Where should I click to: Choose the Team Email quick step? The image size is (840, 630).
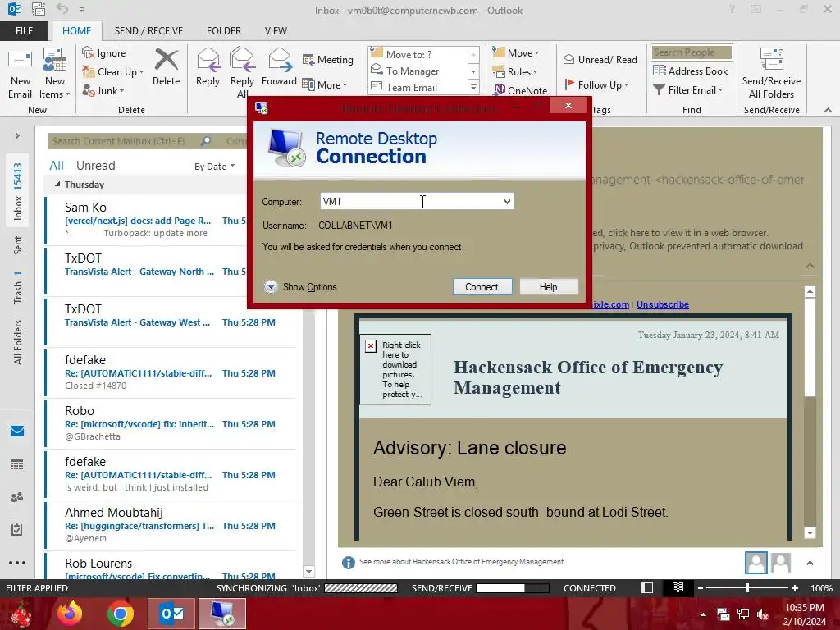click(418, 87)
